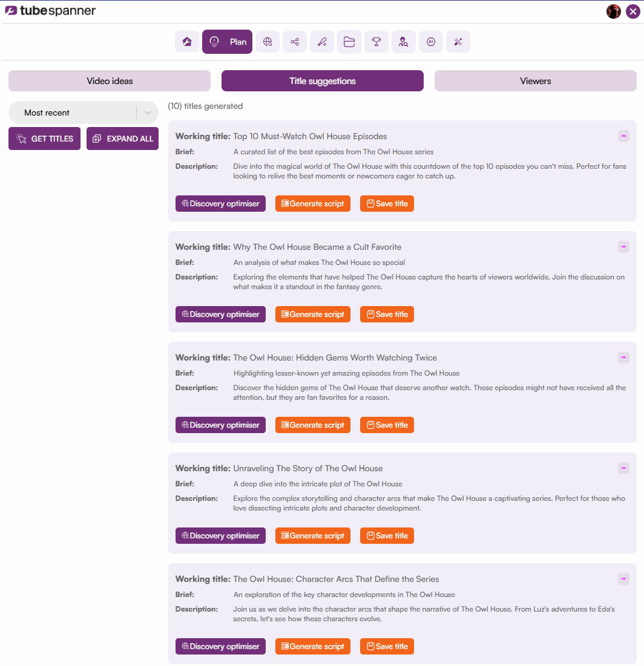Click working title 'The Owl House: Hidden Gems Worth Watching Twice'
The image size is (644, 666).
click(x=335, y=357)
